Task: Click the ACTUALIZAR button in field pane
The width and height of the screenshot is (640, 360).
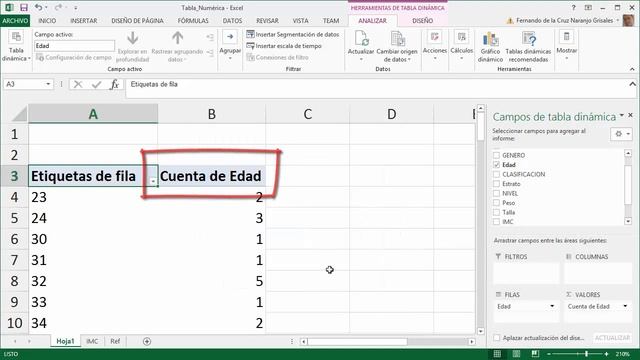Action: click(x=612, y=338)
